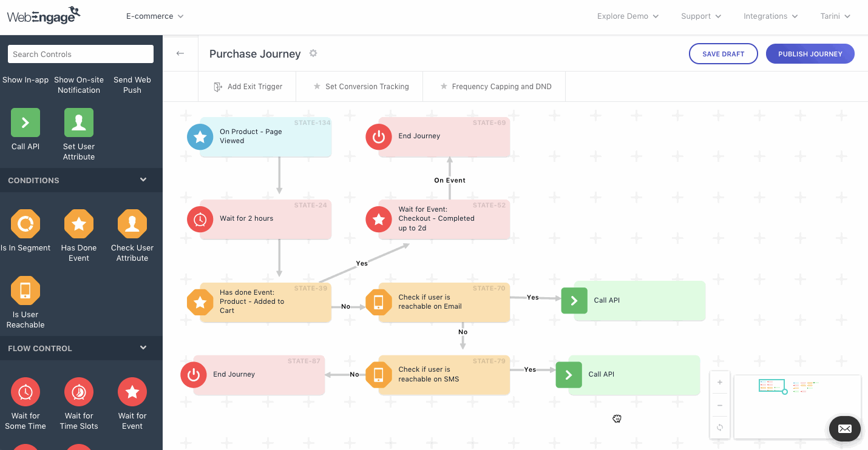Click the minimap overview thumbnail

pyautogui.click(x=797, y=407)
